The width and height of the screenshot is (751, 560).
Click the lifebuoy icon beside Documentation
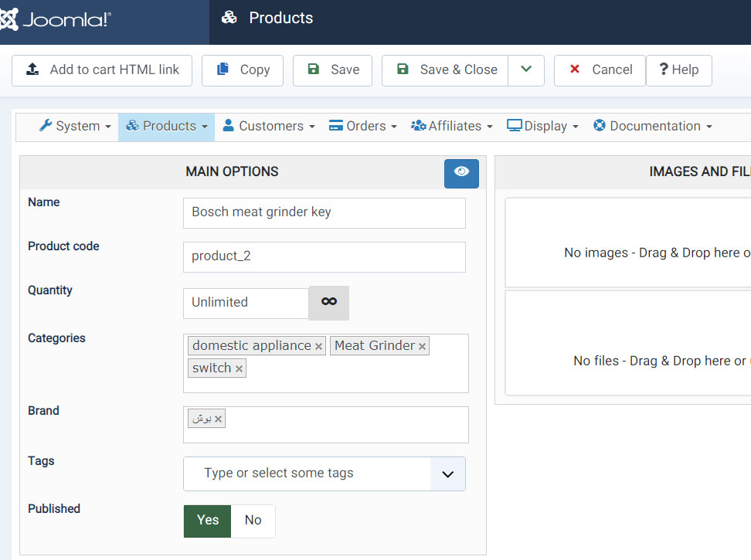[599, 125]
